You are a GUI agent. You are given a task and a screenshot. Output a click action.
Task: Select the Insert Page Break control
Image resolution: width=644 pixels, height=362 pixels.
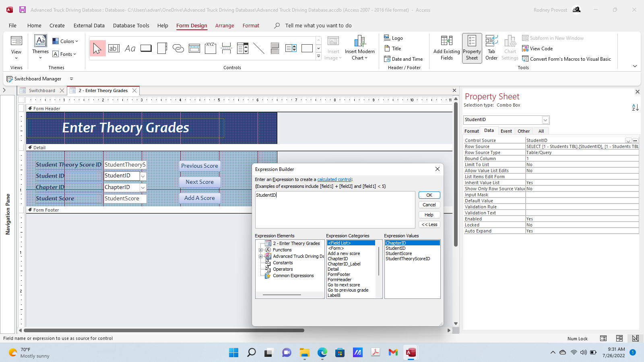point(227,48)
